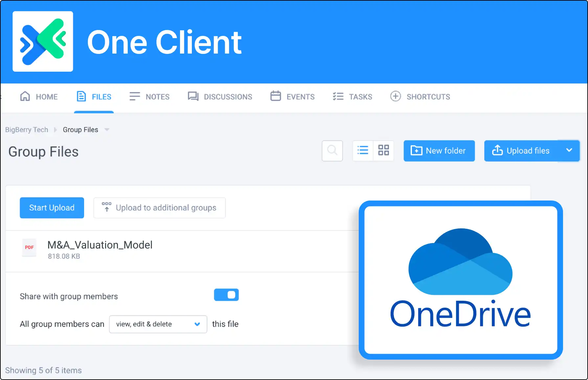Open the view, edit & delete permissions dropdown

coord(158,324)
